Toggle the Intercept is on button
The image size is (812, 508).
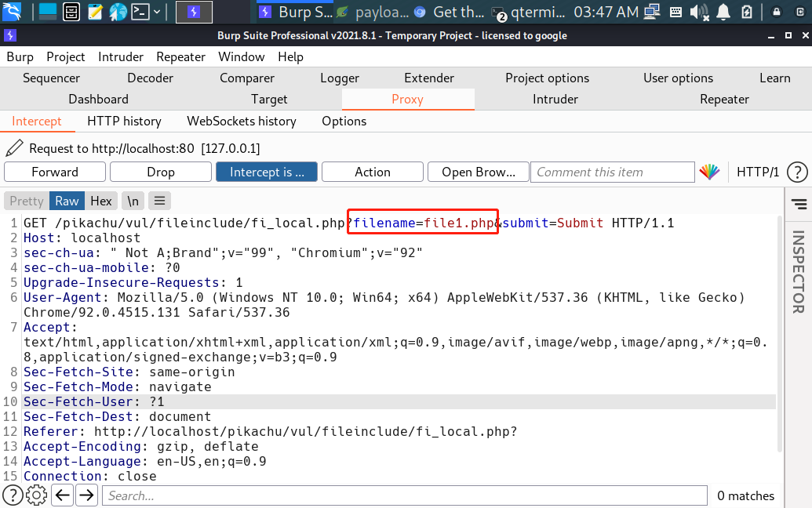pyautogui.click(x=267, y=172)
